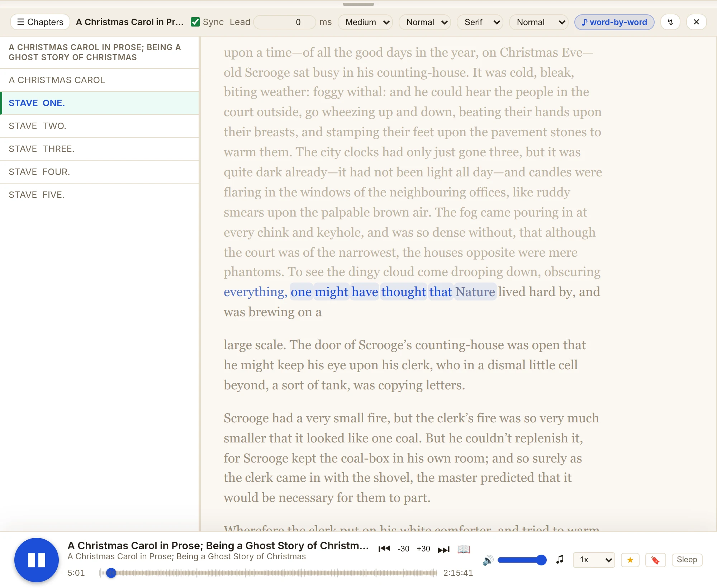Pause playback with the blue pause button
The width and height of the screenshot is (717, 588).
[37, 560]
